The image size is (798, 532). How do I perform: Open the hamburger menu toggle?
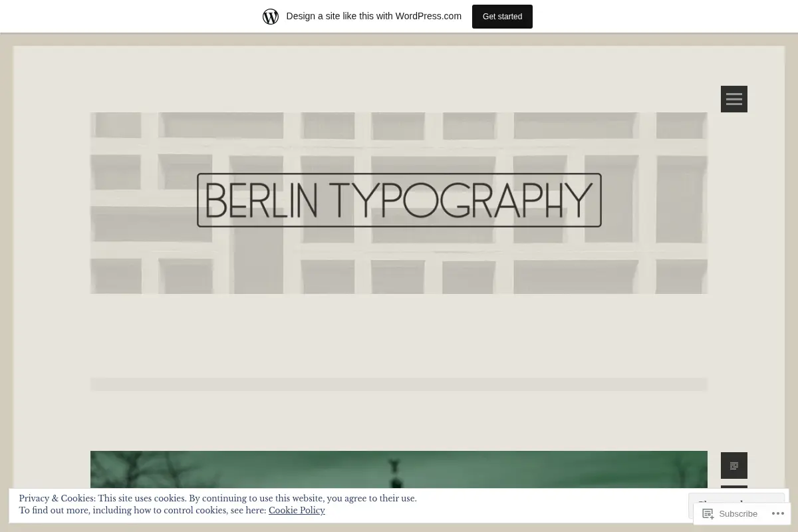tap(734, 99)
